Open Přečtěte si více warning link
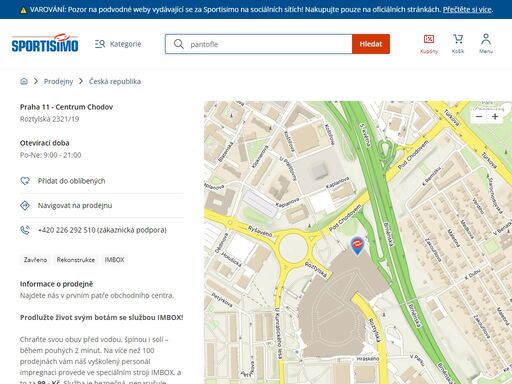The width and height of the screenshot is (512, 384). (467, 9)
